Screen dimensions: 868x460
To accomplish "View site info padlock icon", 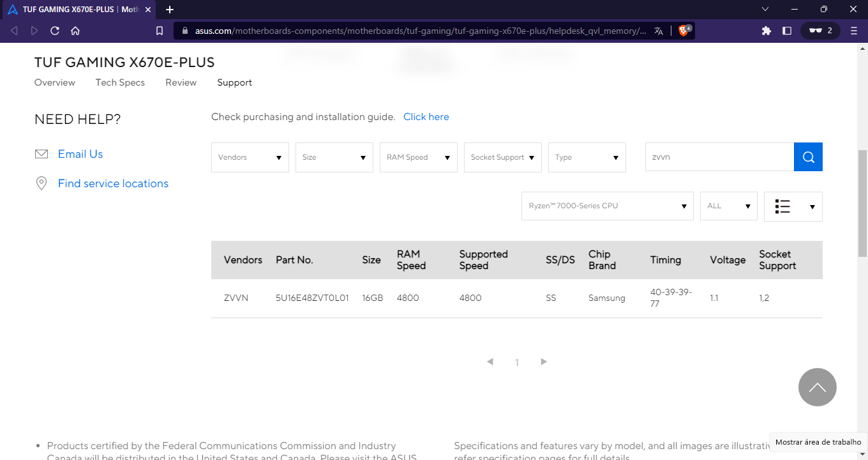I will 185,31.
